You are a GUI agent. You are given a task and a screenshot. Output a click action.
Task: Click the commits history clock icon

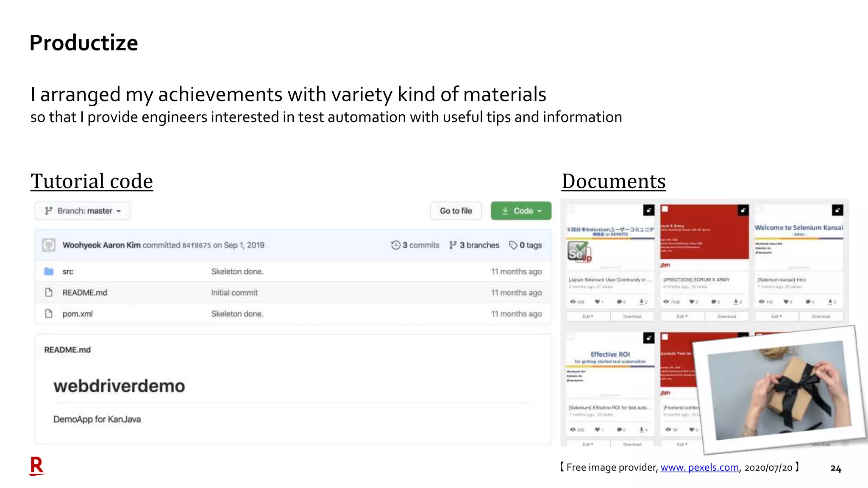coord(395,245)
